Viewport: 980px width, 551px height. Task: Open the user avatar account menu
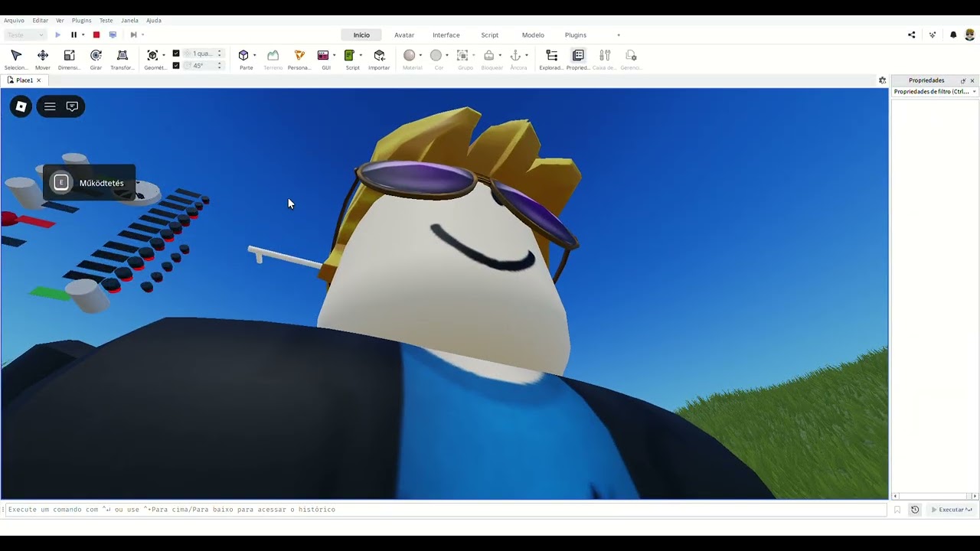click(970, 34)
